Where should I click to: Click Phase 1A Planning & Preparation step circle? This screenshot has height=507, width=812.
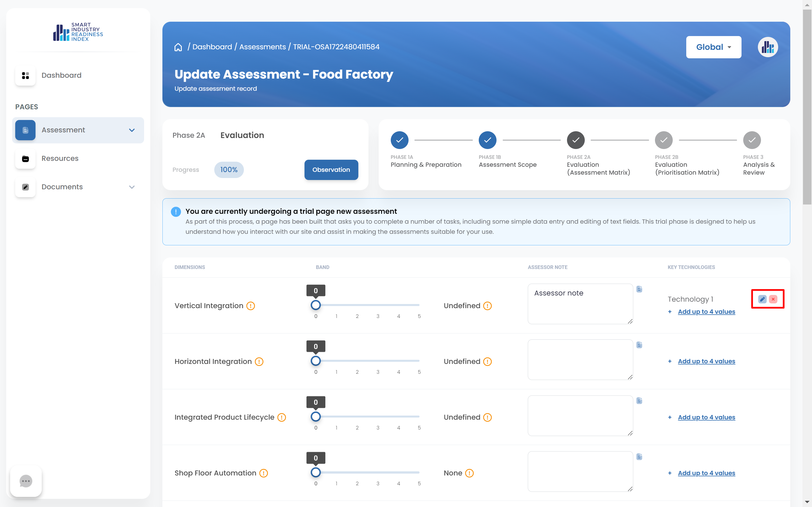point(399,140)
